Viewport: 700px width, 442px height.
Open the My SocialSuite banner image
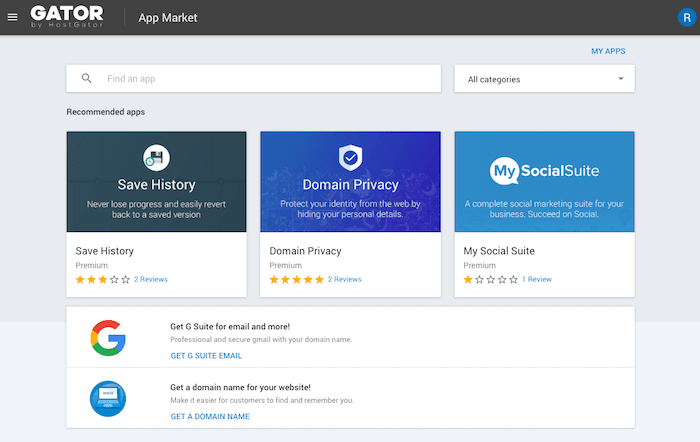coord(544,182)
